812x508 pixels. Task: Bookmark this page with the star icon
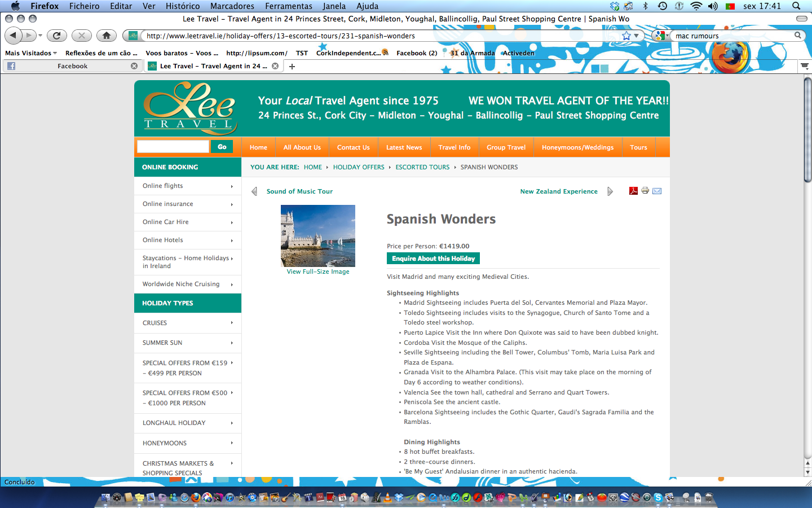point(626,36)
